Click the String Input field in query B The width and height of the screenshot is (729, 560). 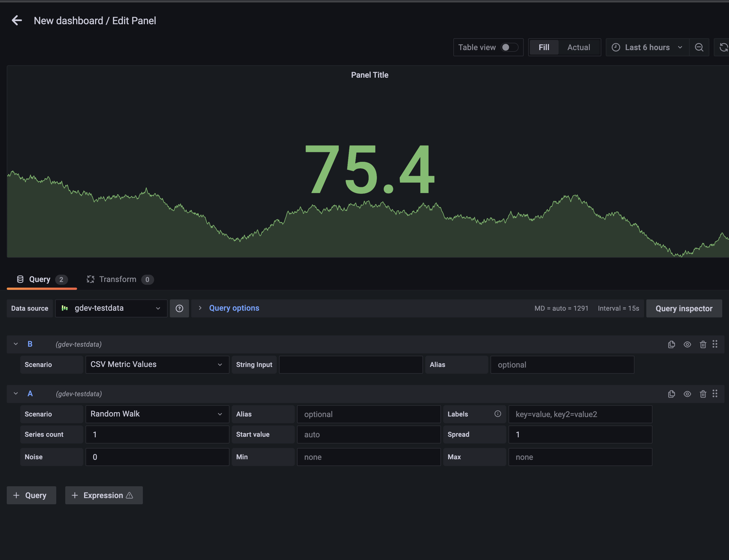pos(350,364)
